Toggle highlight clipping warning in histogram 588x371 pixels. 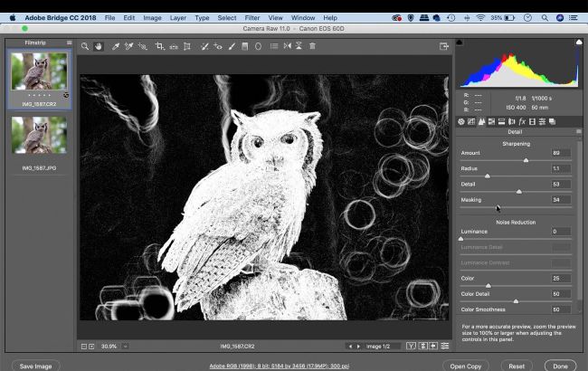point(578,42)
